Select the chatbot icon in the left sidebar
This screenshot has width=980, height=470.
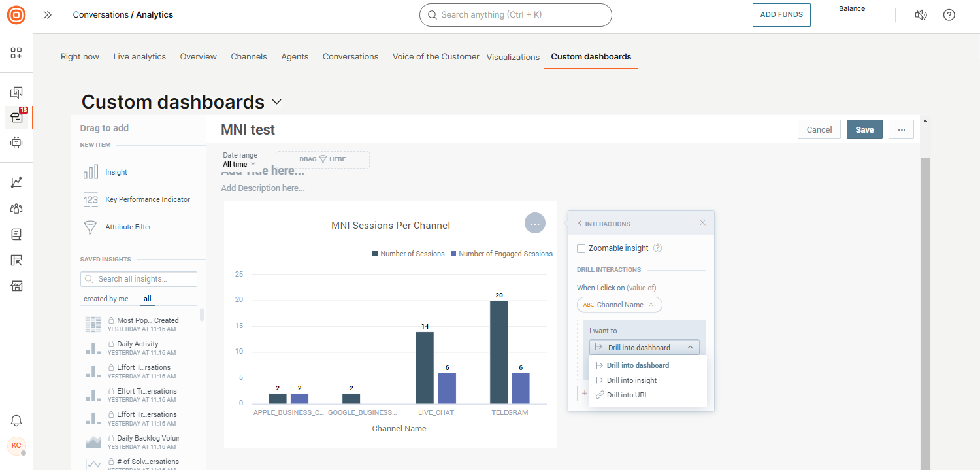[x=16, y=143]
